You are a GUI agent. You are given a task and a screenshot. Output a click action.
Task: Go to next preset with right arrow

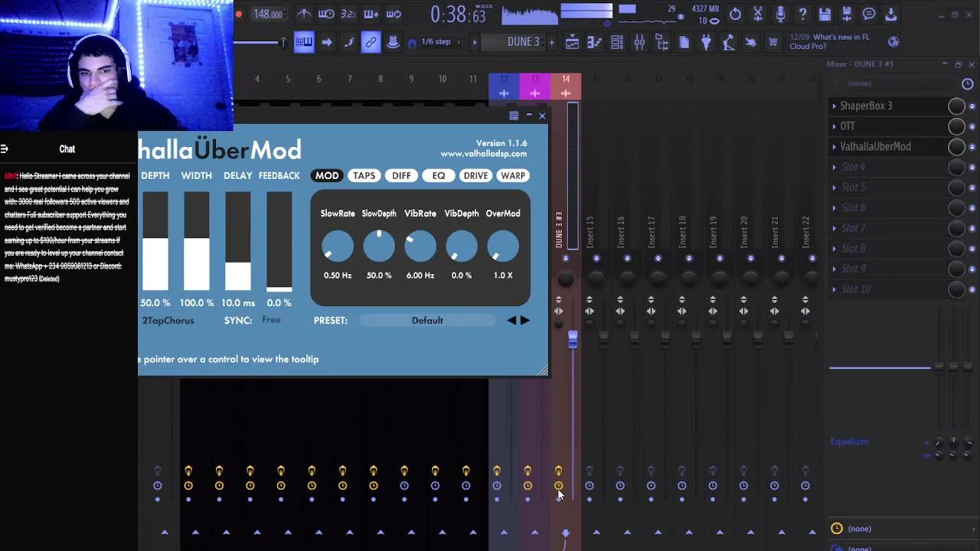pyautogui.click(x=525, y=321)
